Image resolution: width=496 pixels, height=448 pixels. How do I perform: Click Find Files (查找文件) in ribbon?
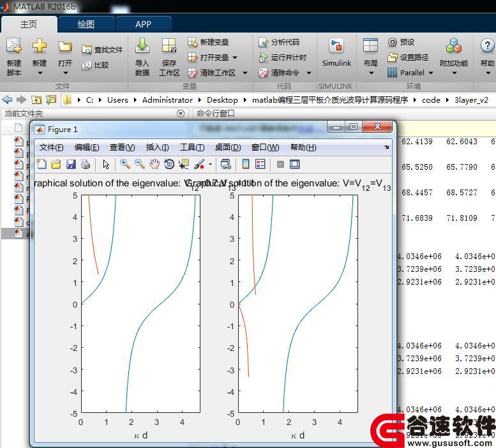point(102,50)
